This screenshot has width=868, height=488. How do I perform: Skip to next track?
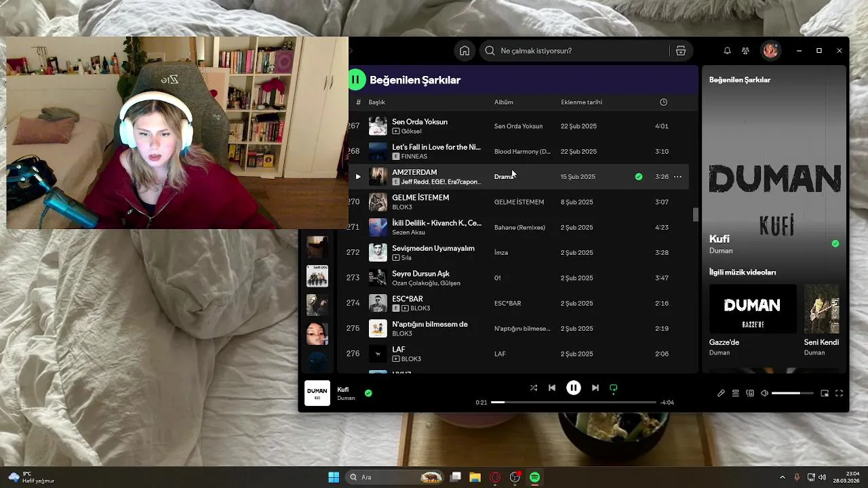click(595, 388)
